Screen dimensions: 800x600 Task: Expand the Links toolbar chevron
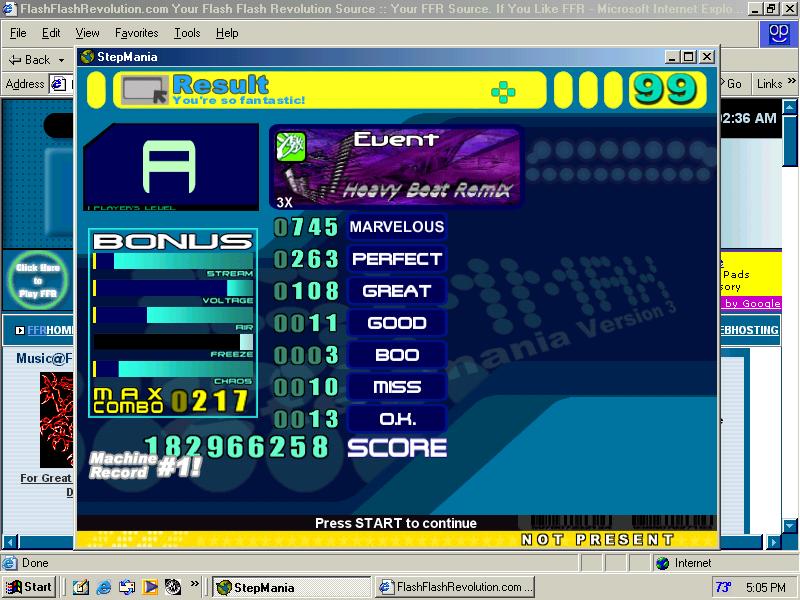pos(791,81)
